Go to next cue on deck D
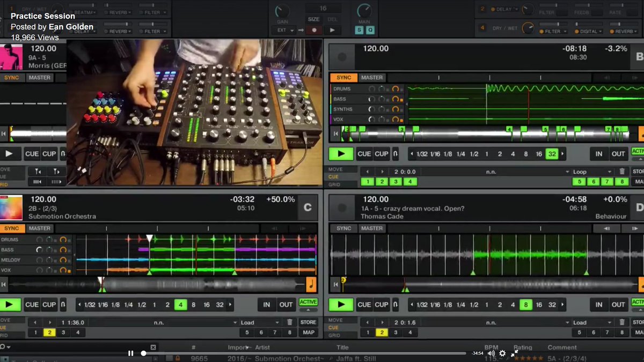 point(382,322)
